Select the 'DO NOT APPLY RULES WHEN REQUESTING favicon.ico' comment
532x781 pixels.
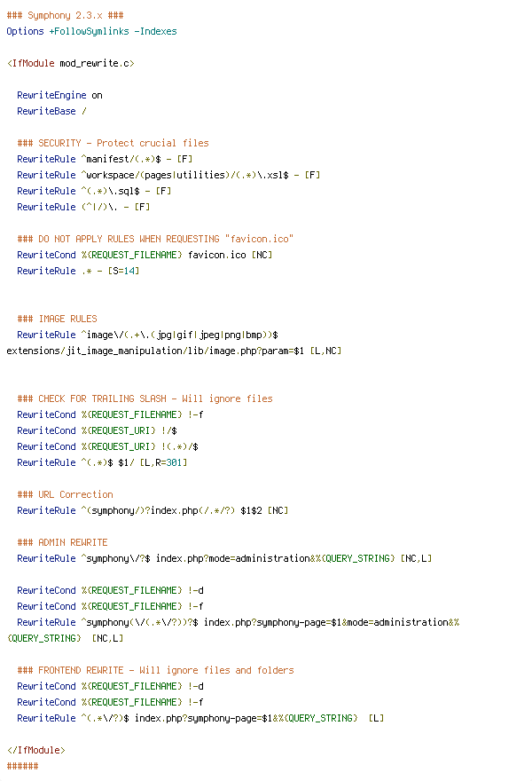[155, 239]
